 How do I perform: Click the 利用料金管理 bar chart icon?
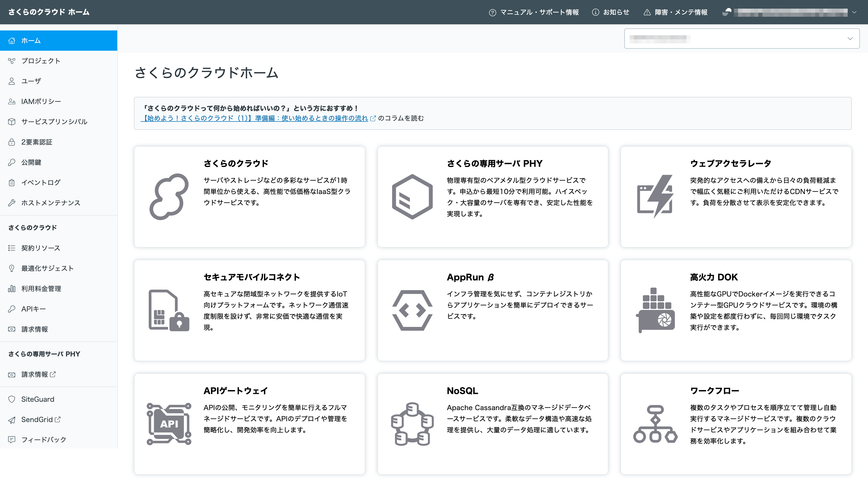point(12,288)
